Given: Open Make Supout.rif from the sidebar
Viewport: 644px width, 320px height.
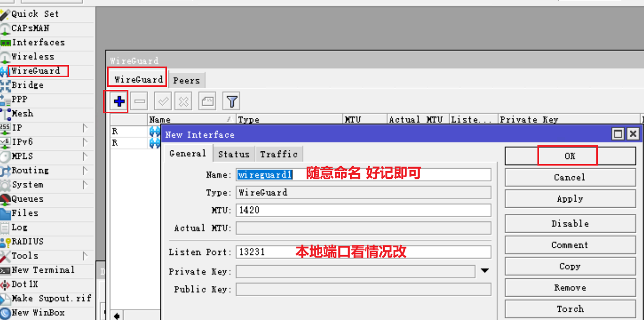Looking at the screenshot, I should 48,298.
